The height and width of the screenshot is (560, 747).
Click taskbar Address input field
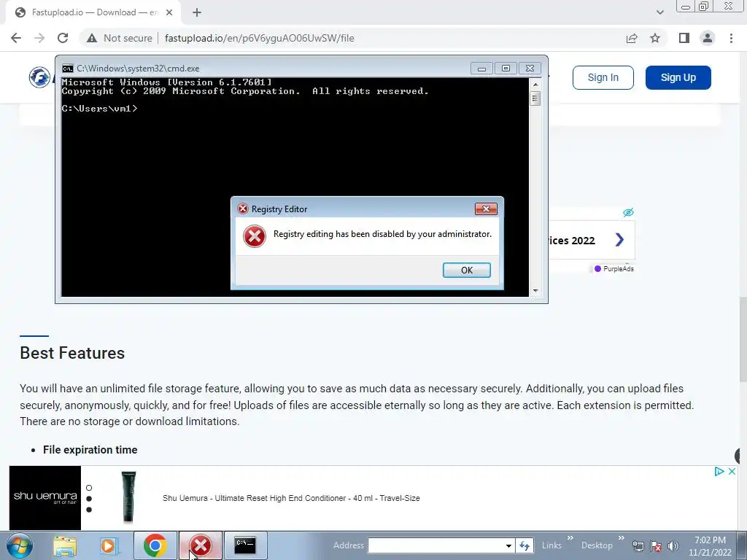point(436,545)
